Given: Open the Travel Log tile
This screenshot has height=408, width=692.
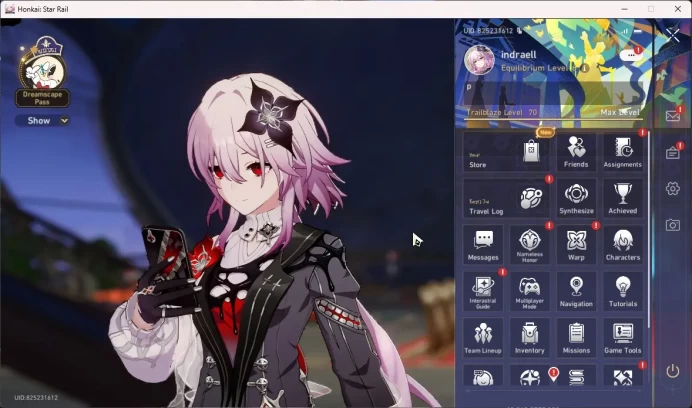Looking at the screenshot, I should [506, 198].
